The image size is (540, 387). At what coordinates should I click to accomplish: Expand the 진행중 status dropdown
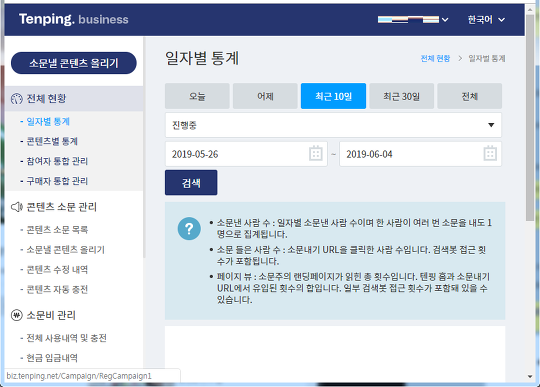tap(333, 125)
